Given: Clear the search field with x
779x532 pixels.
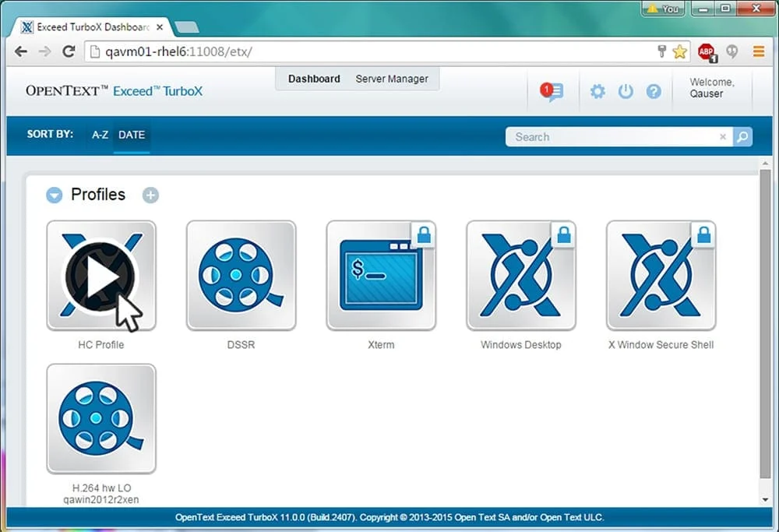Looking at the screenshot, I should tap(723, 136).
